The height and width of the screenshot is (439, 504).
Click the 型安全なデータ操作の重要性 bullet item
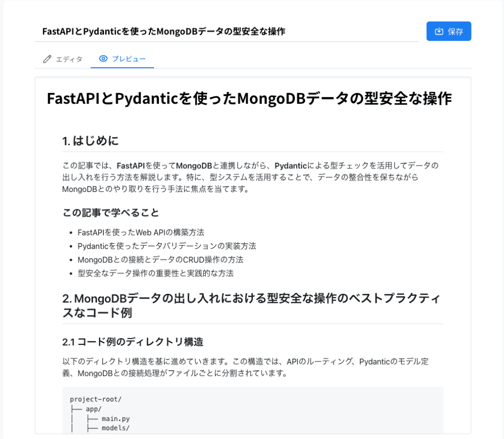(x=156, y=273)
